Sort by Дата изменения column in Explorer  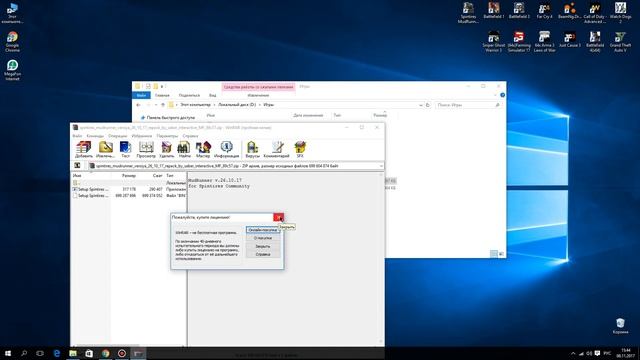click(x=308, y=116)
